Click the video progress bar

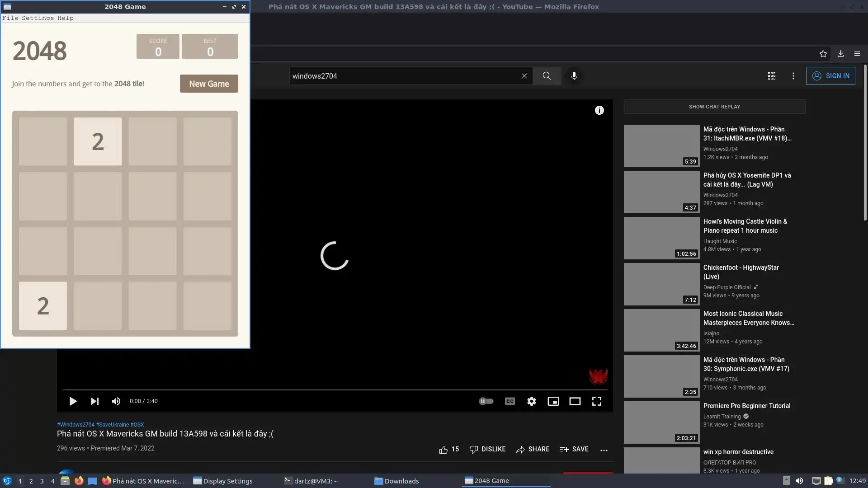pyautogui.click(x=335, y=389)
